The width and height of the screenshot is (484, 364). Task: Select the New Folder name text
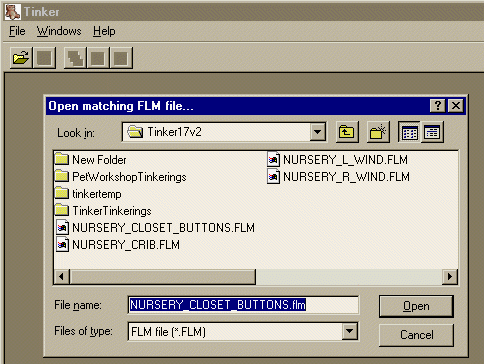99,160
